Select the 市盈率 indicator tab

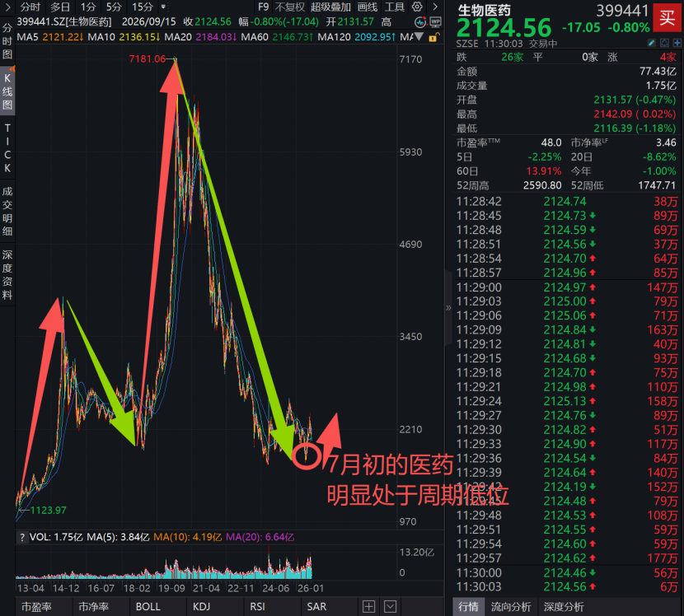[x=36, y=606]
